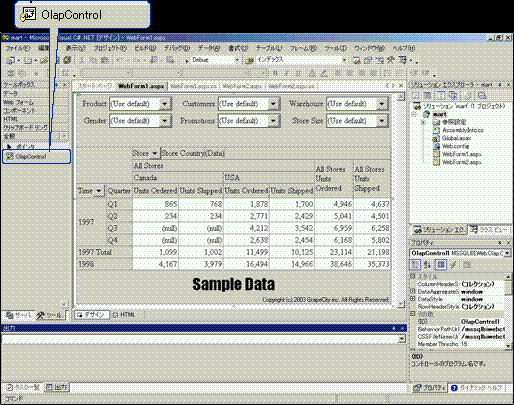
Task: Click the New Project toolbar icon
Action: coord(11,60)
